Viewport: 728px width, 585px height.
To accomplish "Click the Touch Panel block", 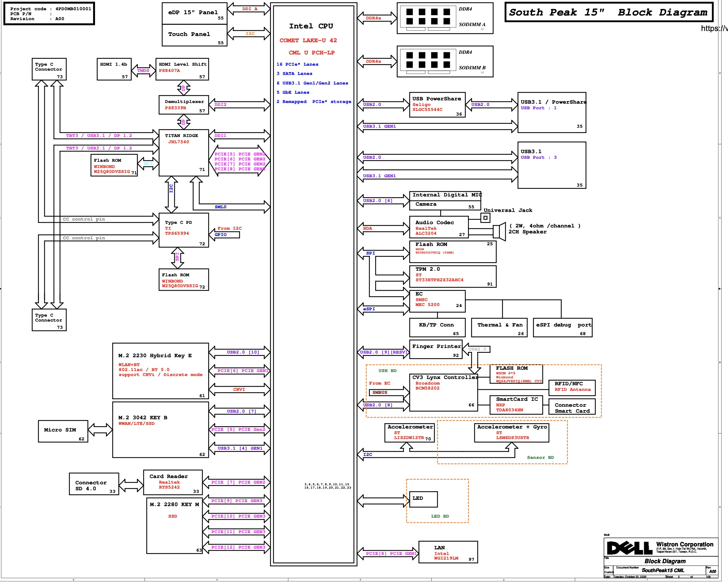I will point(194,35).
